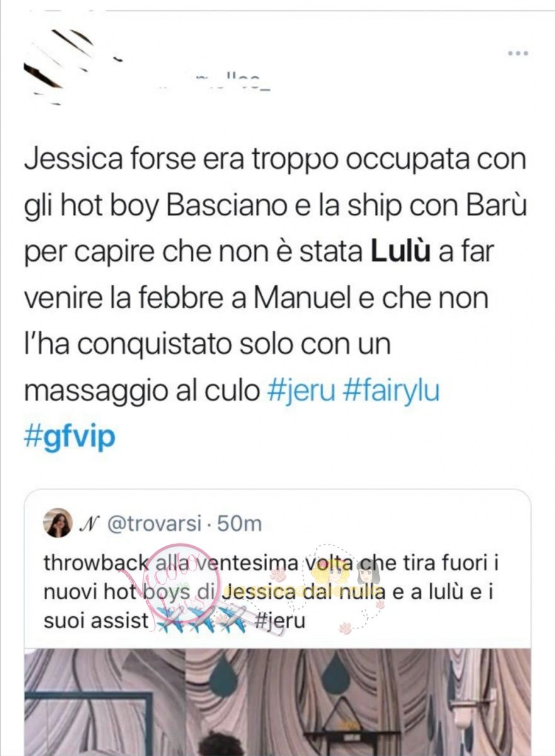Viewport: 555px width, 756px height.
Task: Tap the bold highlighted word Lulù
Action: point(399,253)
